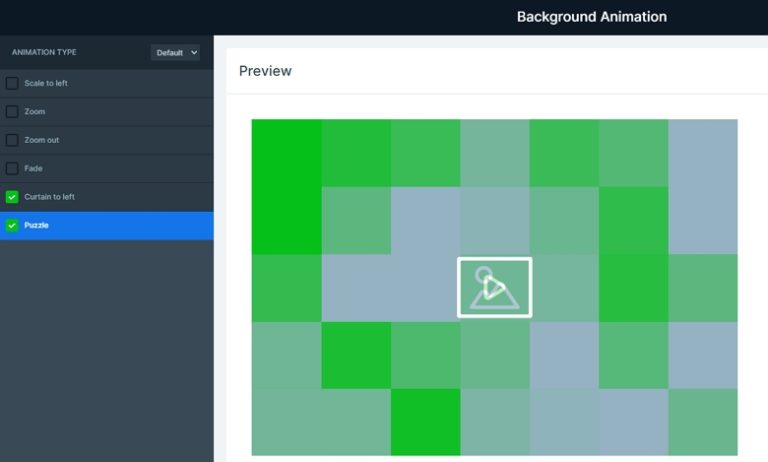Check the Zoom animation checkbox
768x462 pixels.
tap(12, 112)
